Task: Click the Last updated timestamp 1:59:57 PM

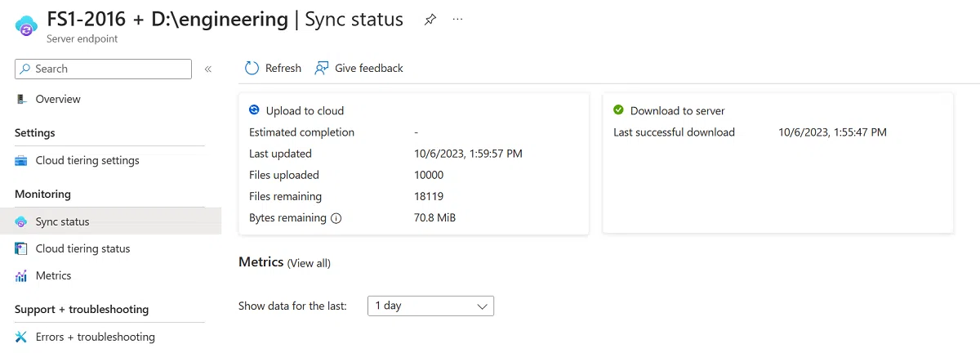Action: 468,154
